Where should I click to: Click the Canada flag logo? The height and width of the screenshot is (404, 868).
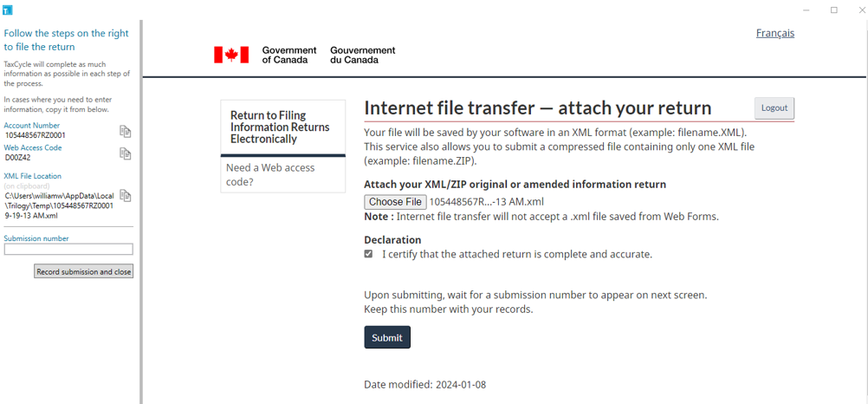[230, 55]
